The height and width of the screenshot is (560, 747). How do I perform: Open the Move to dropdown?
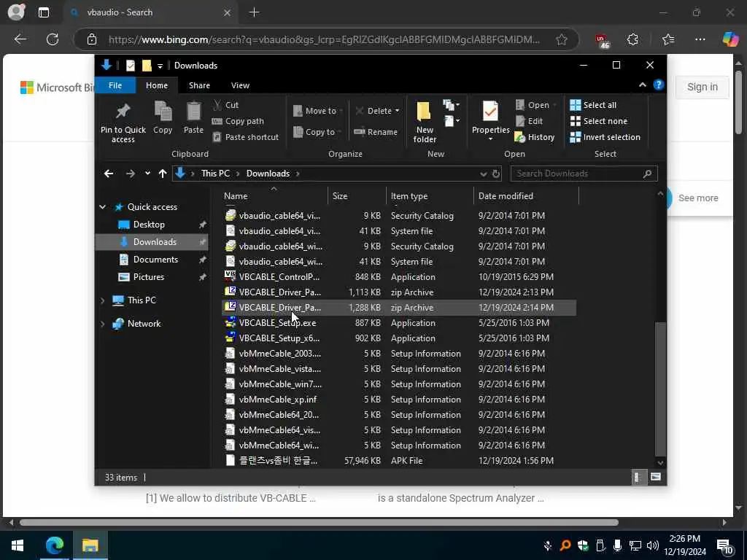point(319,111)
